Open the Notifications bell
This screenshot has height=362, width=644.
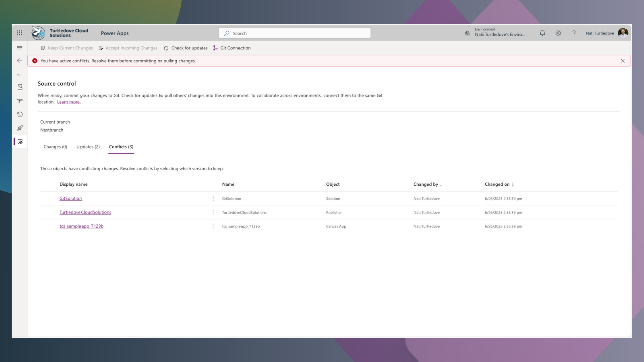tap(542, 33)
